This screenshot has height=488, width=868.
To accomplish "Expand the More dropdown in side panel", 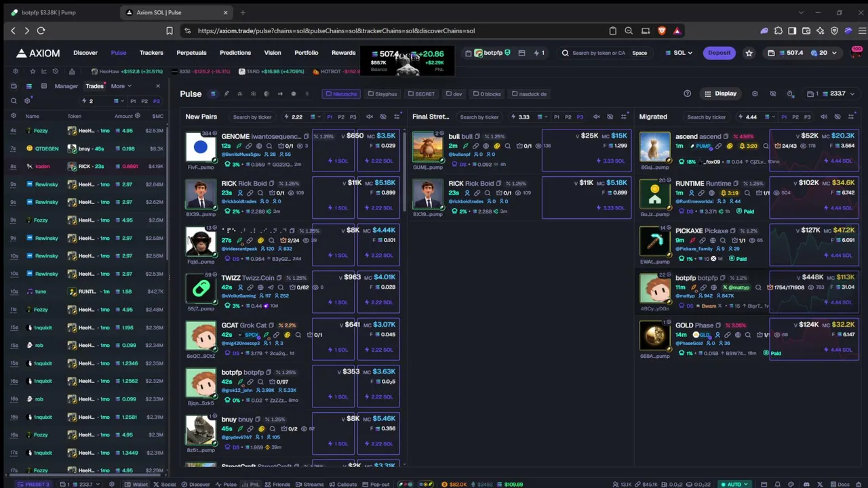I will pyautogui.click(x=121, y=86).
